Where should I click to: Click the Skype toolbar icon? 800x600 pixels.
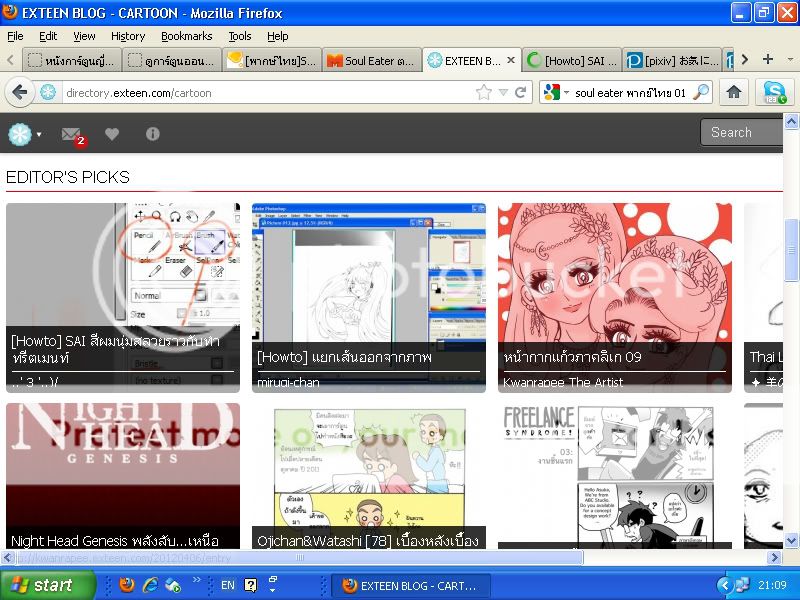pyautogui.click(x=774, y=92)
